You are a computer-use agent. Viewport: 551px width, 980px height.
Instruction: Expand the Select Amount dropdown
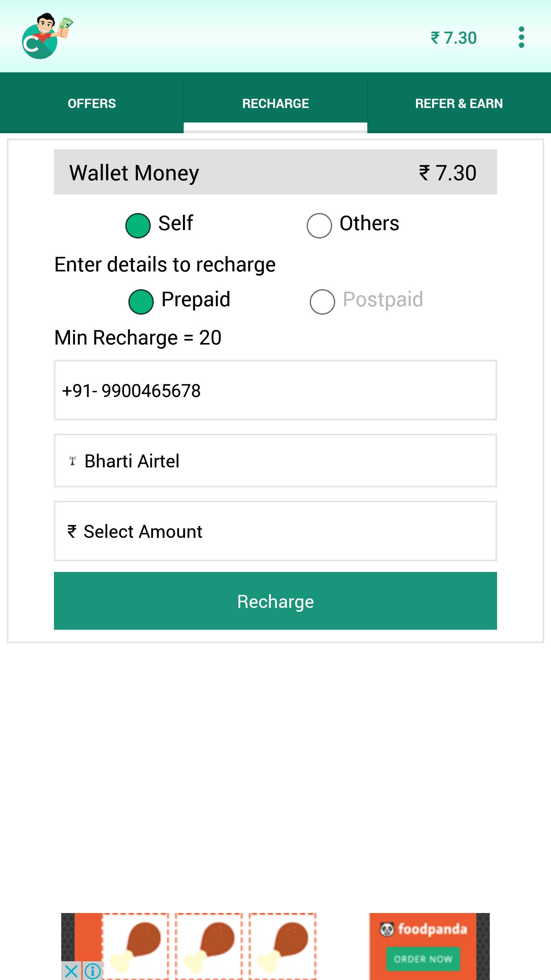[x=275, y=531]
